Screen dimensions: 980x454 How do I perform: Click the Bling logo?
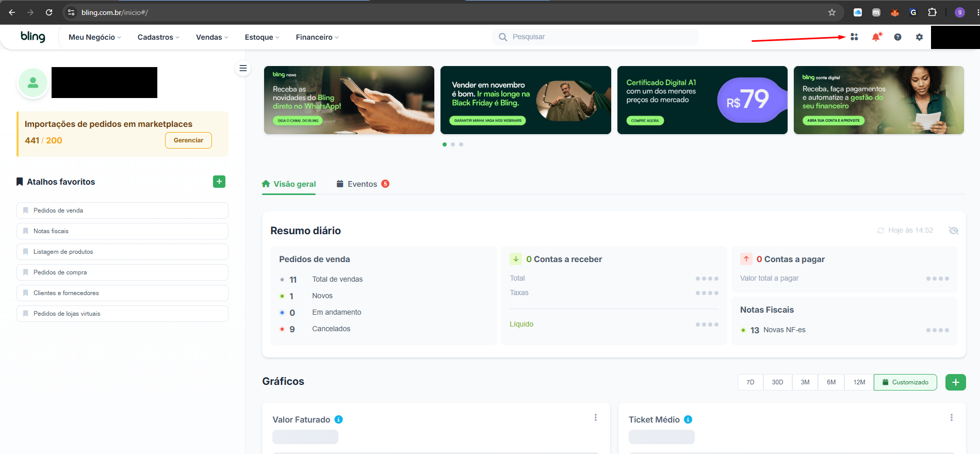33,37
